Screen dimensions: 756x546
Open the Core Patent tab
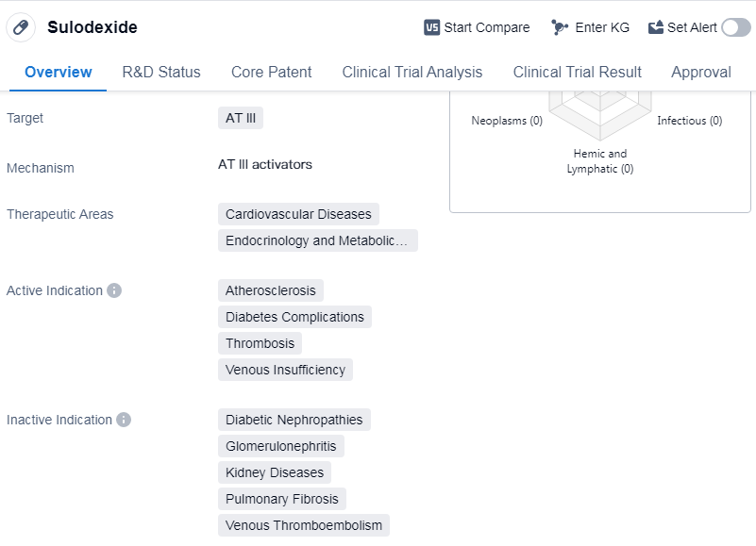tap(271, 72)
